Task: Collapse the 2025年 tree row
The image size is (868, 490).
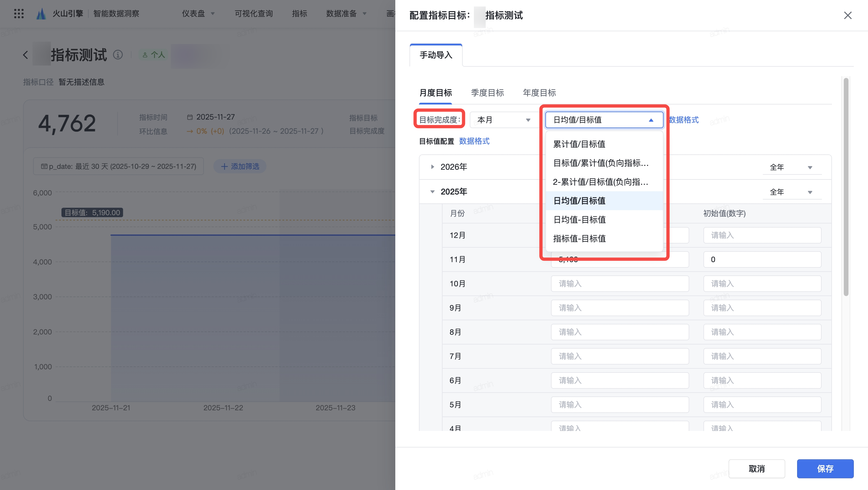Action: coord(432,192)
